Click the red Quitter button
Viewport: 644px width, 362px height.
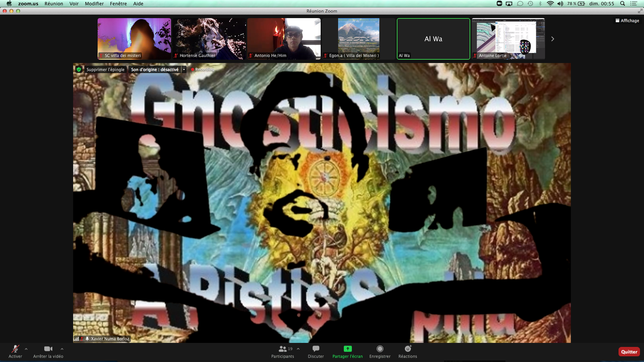(629, 352)
